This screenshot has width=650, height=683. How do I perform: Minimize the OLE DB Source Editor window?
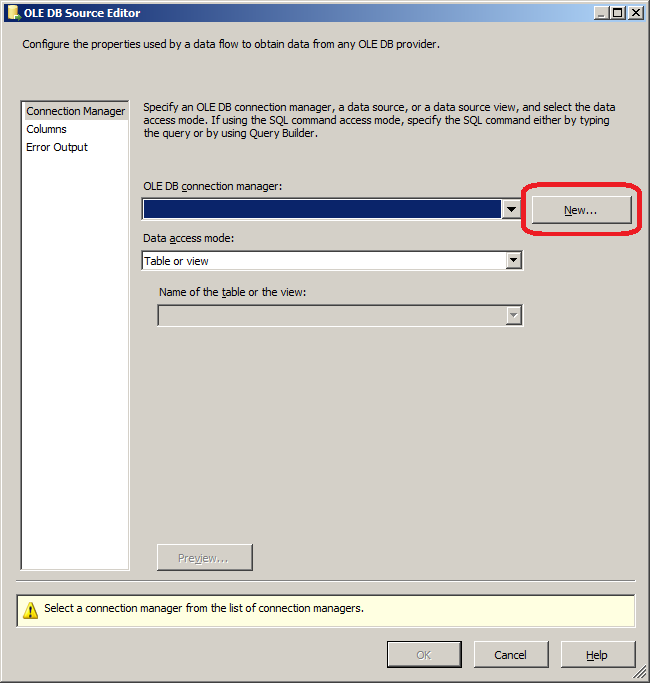coord(601,13)
